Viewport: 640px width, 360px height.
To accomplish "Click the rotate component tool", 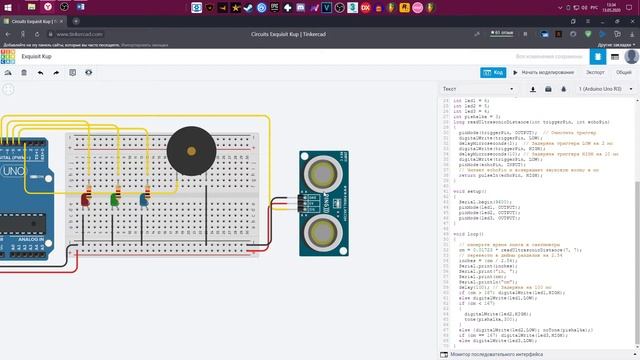I will click(x=8, y=73).
